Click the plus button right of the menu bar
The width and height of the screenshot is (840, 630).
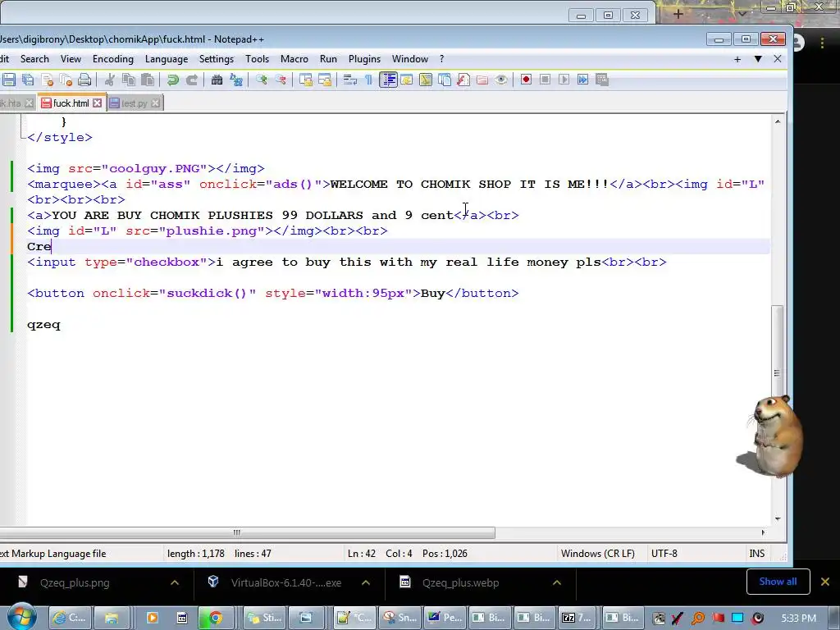tap(737, 59)
